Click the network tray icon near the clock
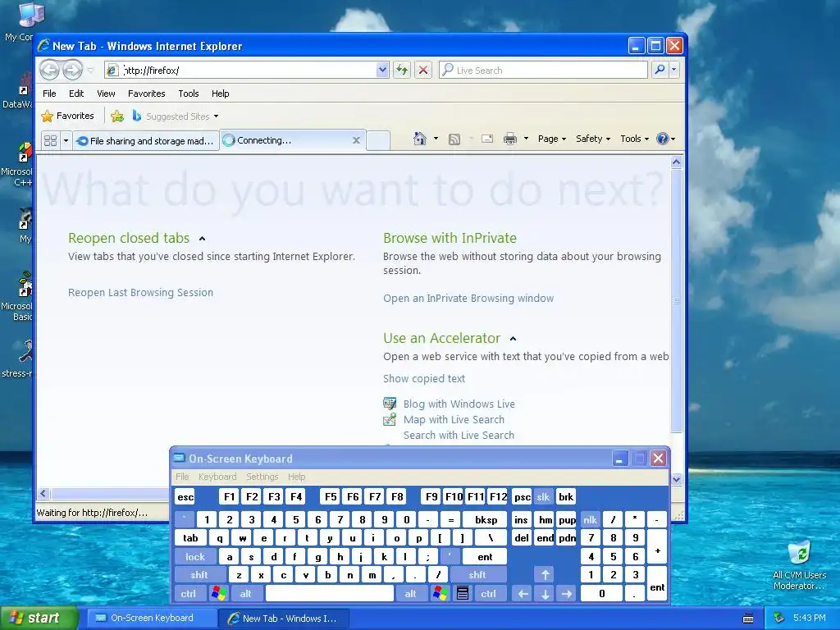The image size is (840, 630). click(779, 619)
